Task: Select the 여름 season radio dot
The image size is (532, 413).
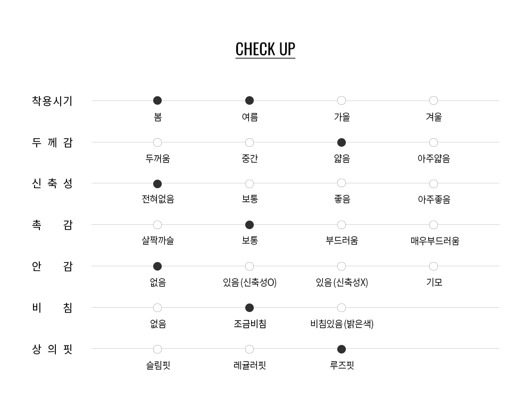Action: click(x=250, y=100)
